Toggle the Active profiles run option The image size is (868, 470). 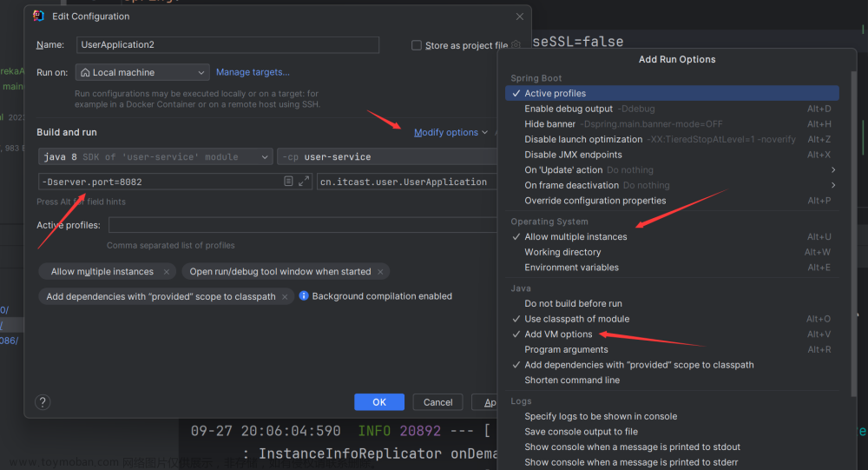pyautogui.click(x=672, y=93)
